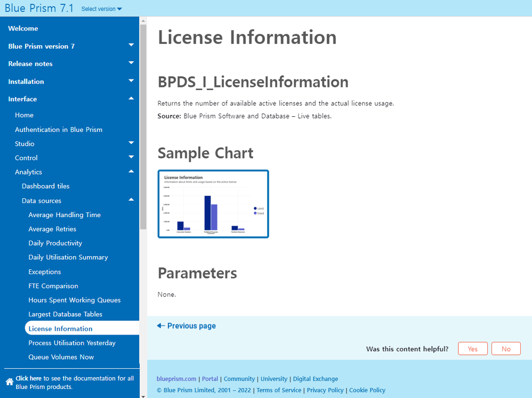Screen dimensions: 532x398
Task: Click the Previous page arrow icon
Action: coord(160,325)
